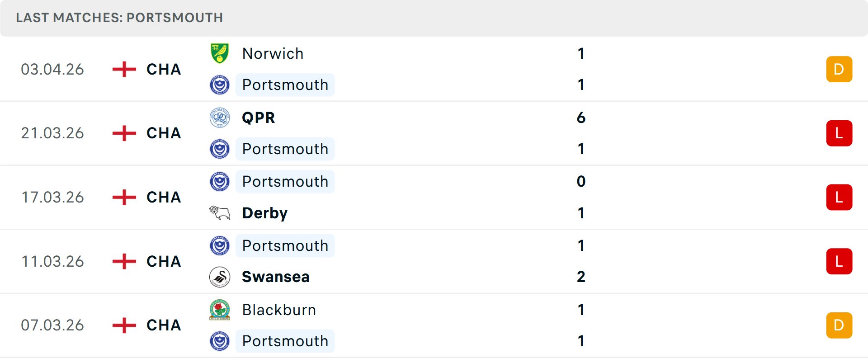Click the Portsmouth crest next to Norwich match
This screenshot has height=358, width=868.
point(220,85)
